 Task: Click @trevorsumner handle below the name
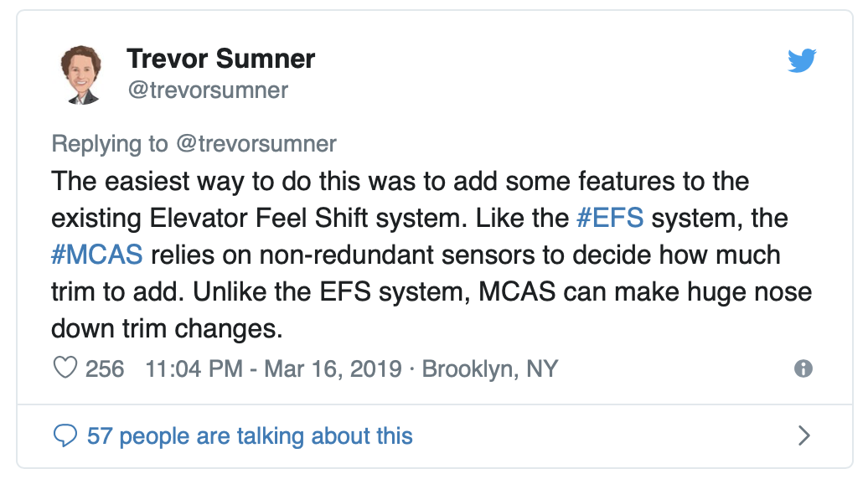tap(207, 90)
